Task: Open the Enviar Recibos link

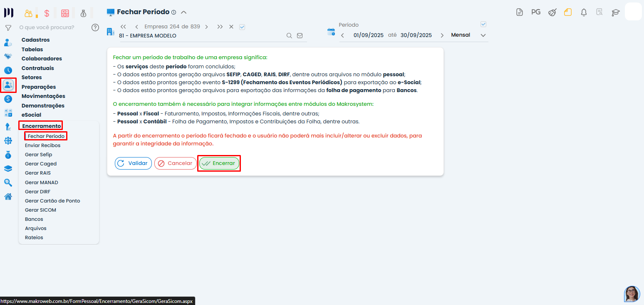Action: [x=42, y=145]
